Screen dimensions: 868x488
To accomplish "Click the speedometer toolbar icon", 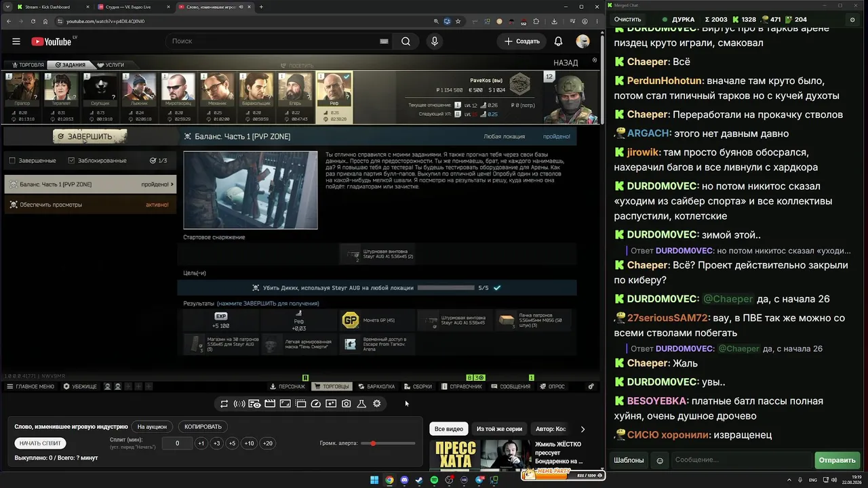I will point(315,404).
